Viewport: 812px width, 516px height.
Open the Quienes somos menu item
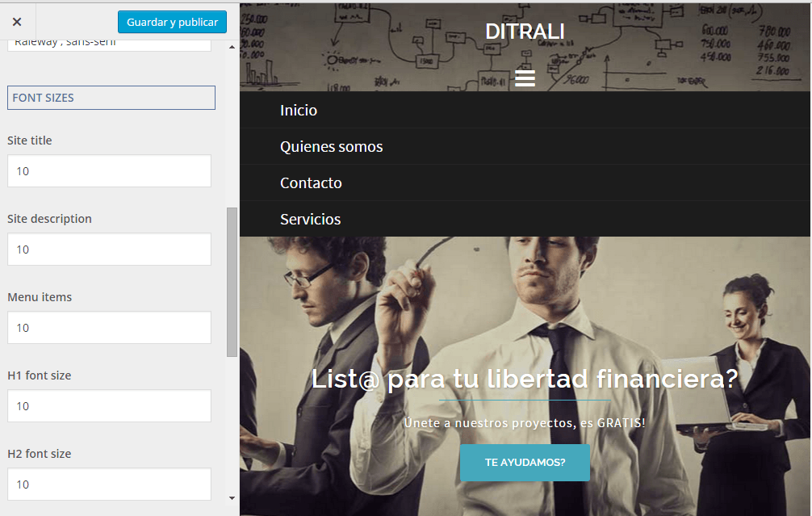pyautogui.click(x=332, y=147)
